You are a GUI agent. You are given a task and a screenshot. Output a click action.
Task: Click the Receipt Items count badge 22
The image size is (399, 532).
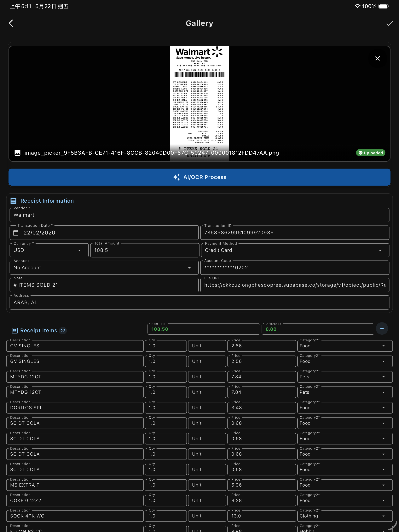63,331
